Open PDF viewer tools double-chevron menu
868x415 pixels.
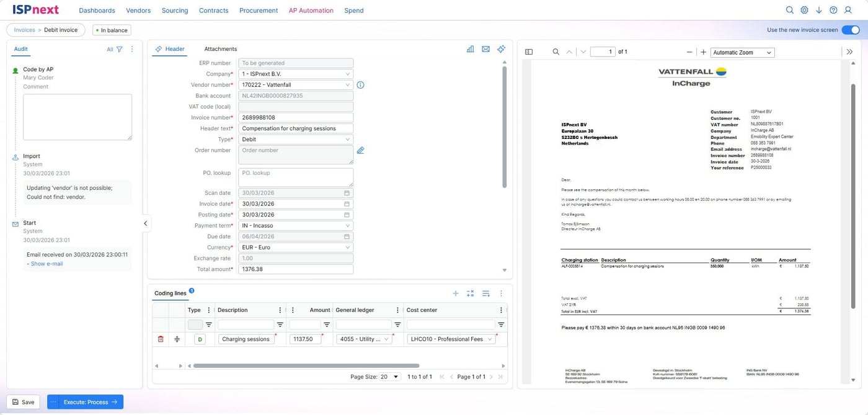coord(849,52)
